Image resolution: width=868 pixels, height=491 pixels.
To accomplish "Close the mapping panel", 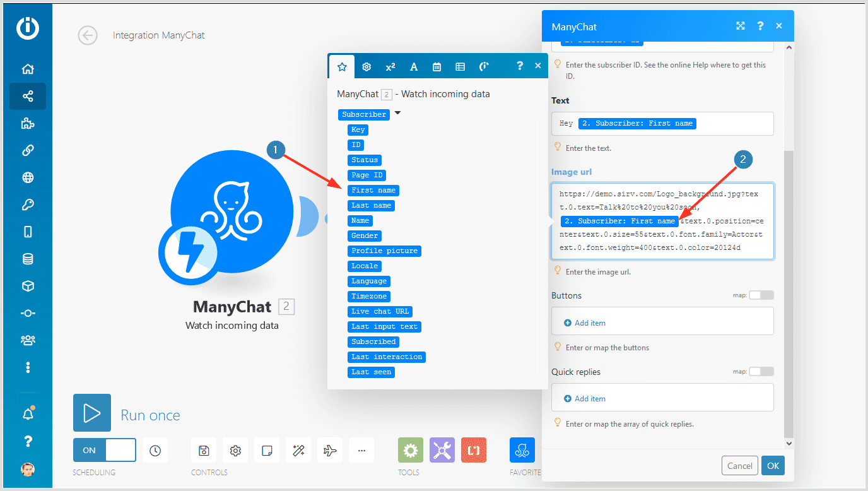I will [x=538, y=66].
